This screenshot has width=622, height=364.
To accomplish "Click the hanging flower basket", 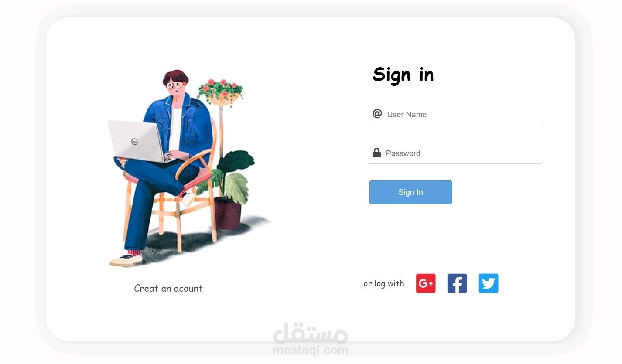I will [220, 92].
